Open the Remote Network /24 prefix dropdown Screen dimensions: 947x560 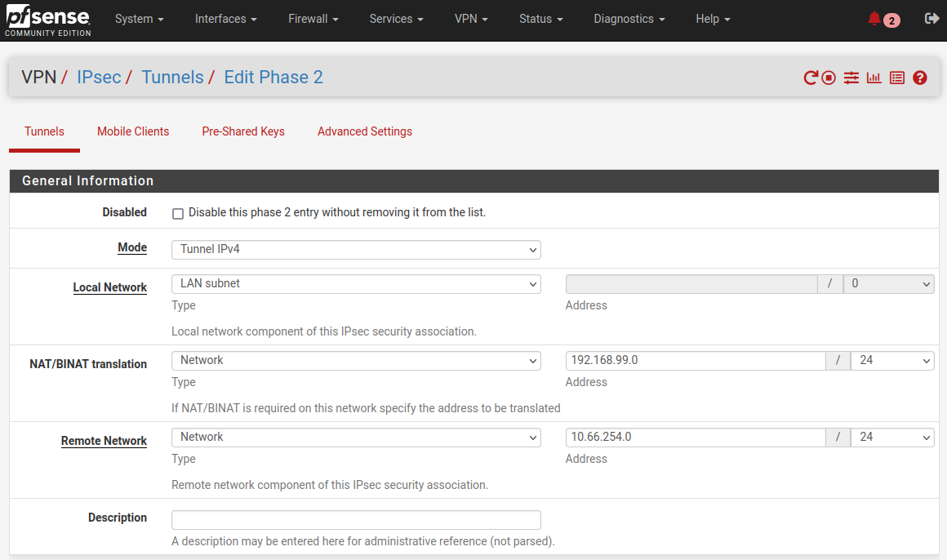[x=892, y=437]
